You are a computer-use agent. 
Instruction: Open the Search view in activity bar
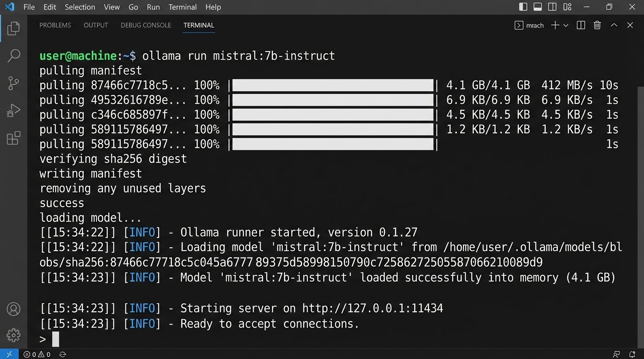coord(14,56)
